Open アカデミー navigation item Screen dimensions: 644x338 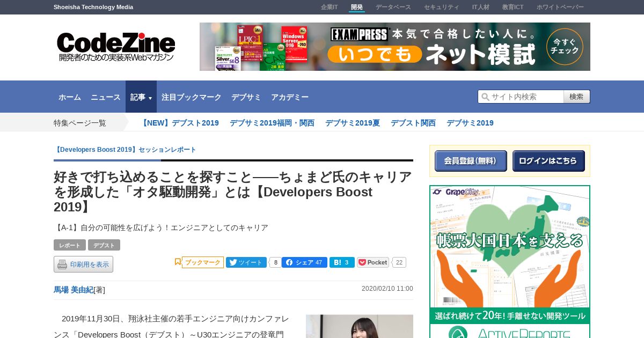290,97
